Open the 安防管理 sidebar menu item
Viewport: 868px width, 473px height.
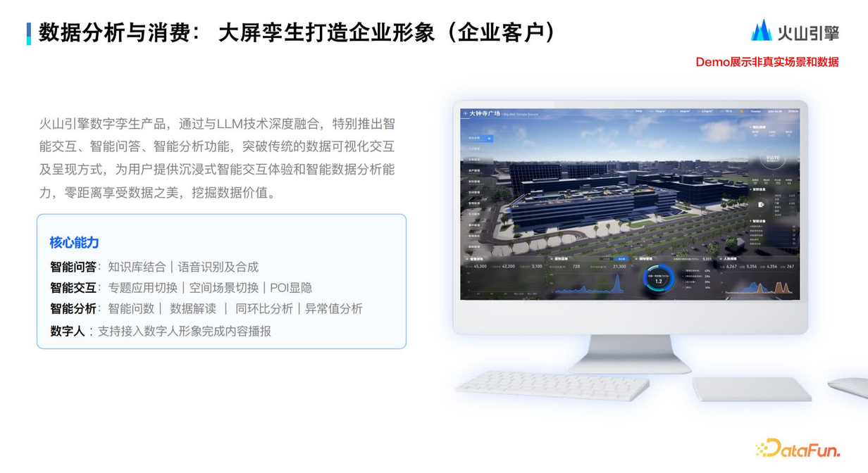pos(474,182)
